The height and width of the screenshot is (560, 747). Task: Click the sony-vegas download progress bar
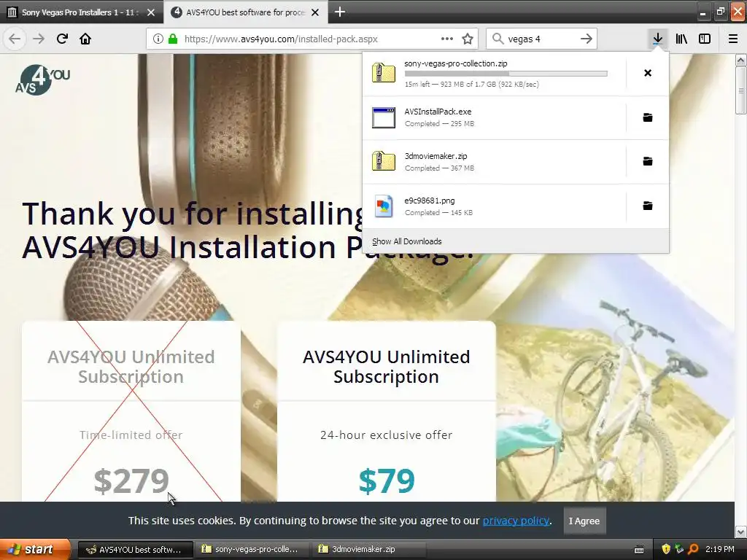pos(506,74)
